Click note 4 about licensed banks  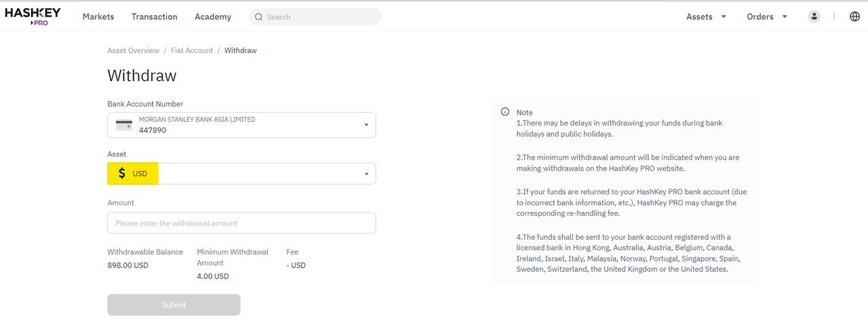coord(628,253)
